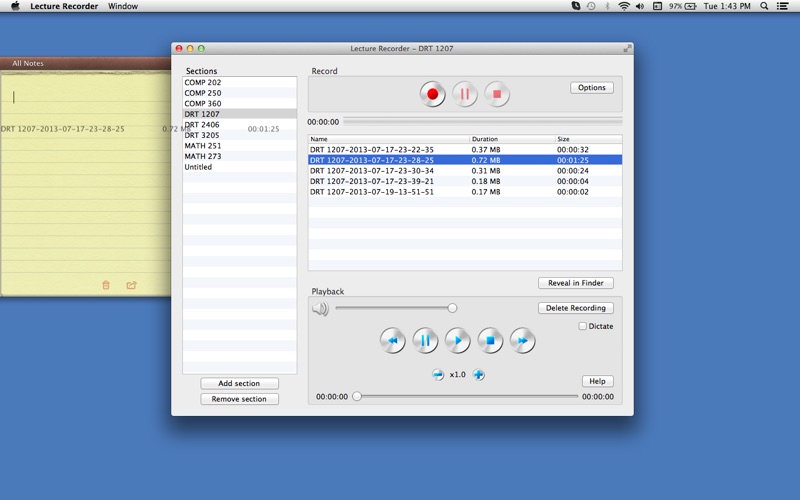Sort recordings by Size column header
800x500 pixels.
[588, 139]
